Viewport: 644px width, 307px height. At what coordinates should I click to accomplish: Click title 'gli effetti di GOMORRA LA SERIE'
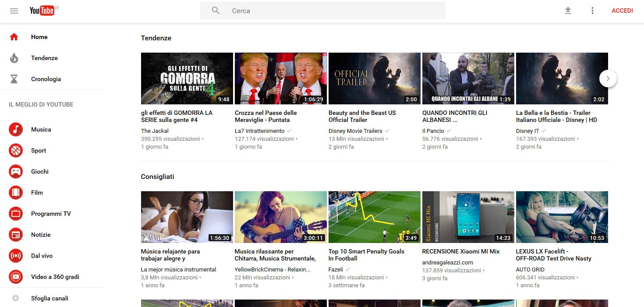tap(177, 116)
